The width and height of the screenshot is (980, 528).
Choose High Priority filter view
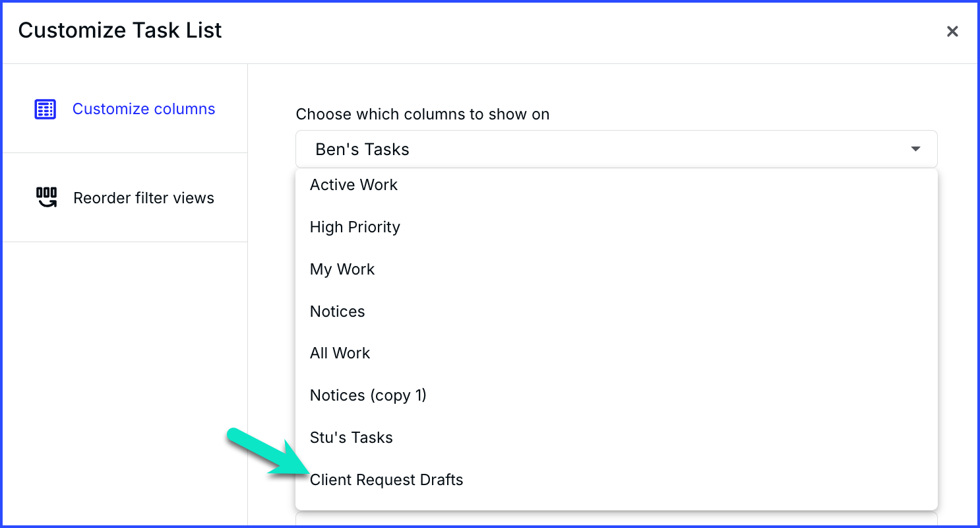click(x=616, y=227)
